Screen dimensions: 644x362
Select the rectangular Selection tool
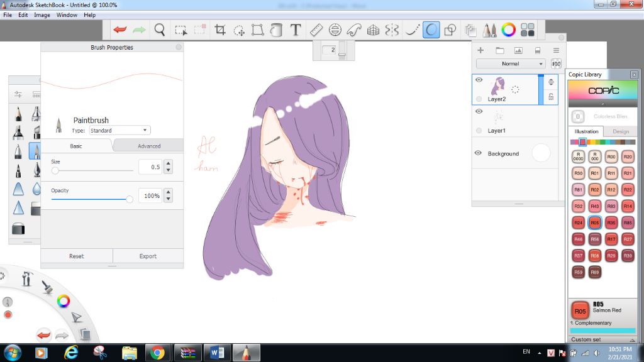coord(180,30)
